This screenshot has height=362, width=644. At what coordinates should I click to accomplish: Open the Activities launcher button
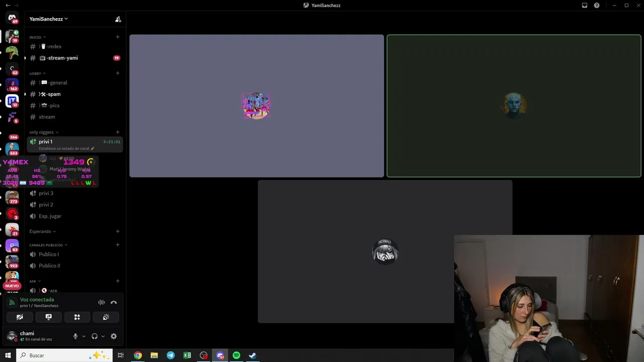(x=77, y=317)
